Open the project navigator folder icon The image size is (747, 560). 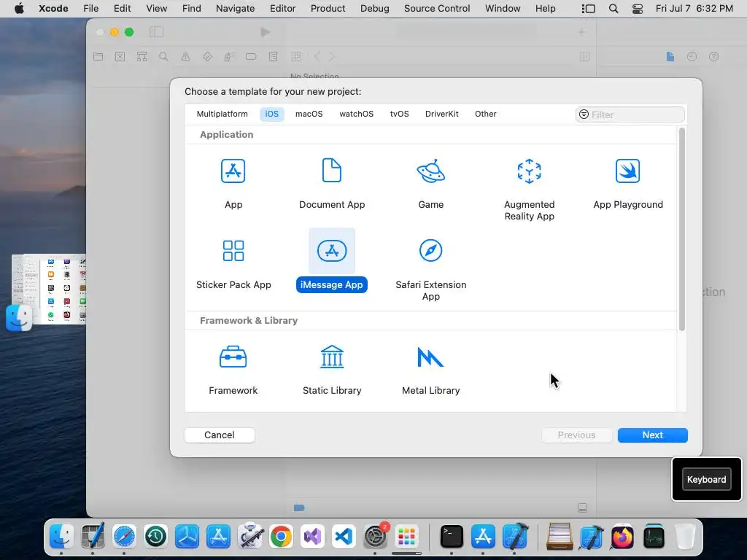(98, 57)
